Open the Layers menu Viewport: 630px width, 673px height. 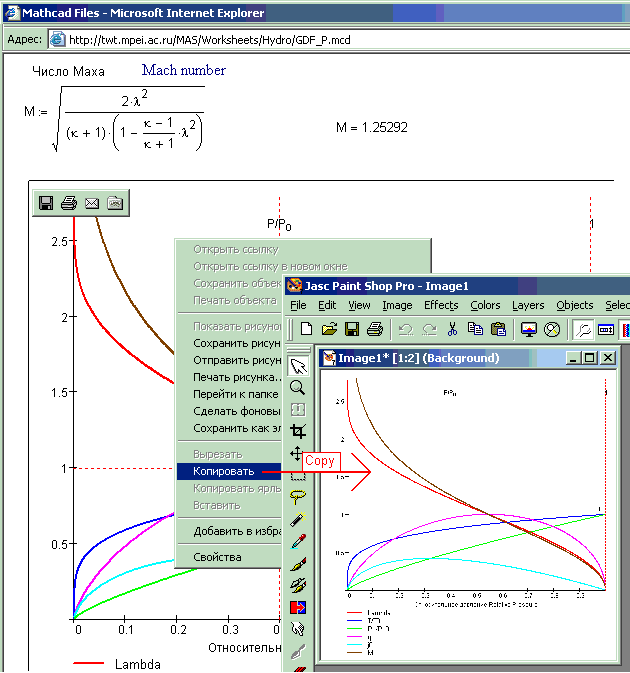[528, 305]
